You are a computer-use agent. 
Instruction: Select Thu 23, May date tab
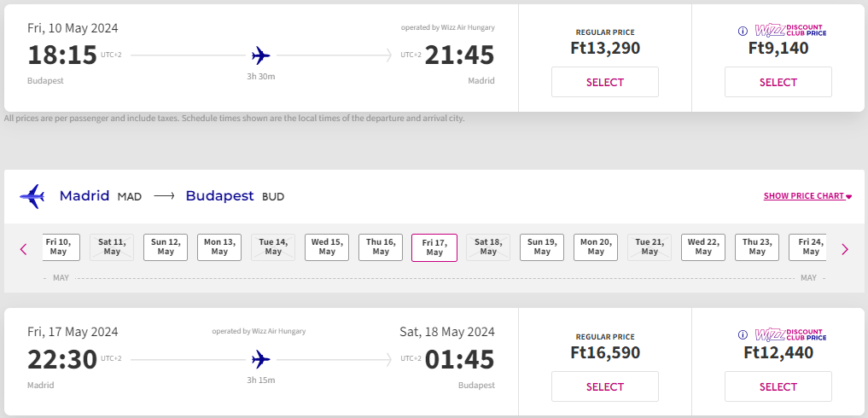[757, 247]
